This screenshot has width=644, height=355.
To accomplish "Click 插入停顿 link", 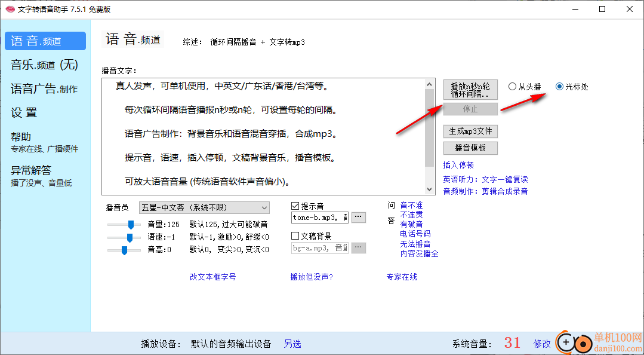I will [x=458, y=165].
